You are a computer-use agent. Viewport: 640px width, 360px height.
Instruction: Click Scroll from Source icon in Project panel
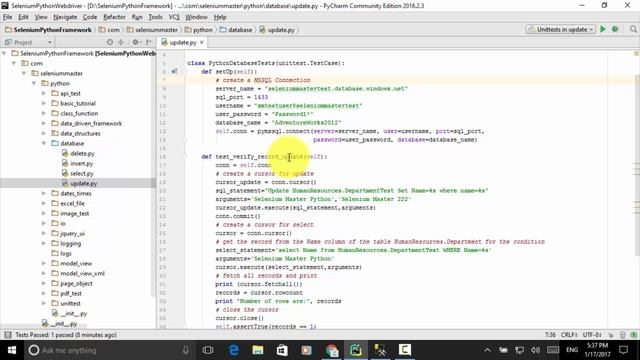[110, 42]
